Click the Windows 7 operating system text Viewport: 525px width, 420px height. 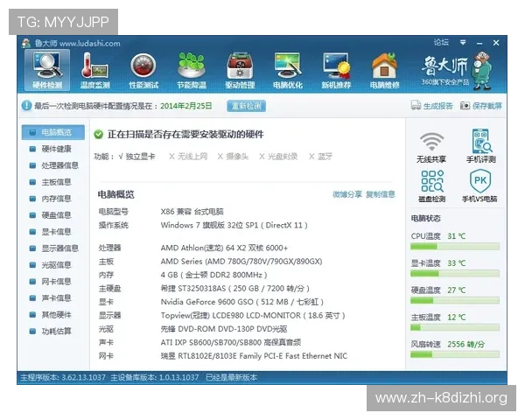234,225
